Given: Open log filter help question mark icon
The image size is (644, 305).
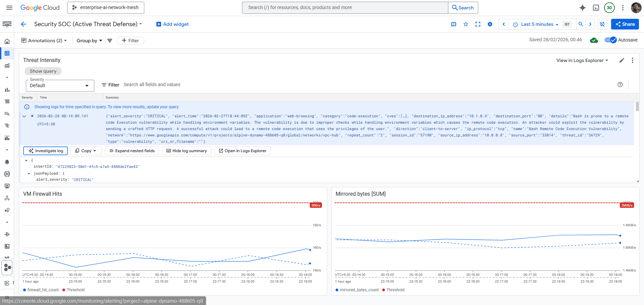Looking at the screenshot, I should (620, 84).
